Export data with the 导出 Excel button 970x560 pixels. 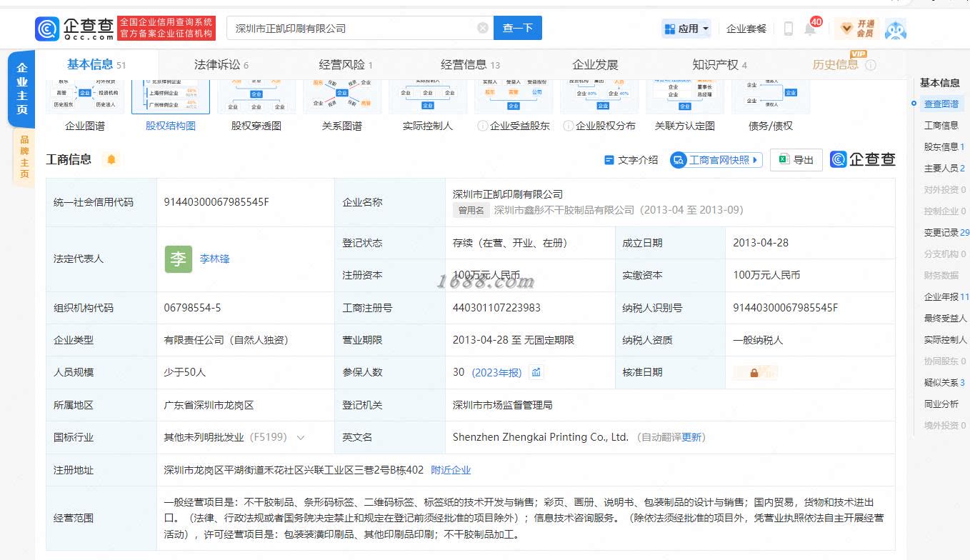[x=796, y=160]
